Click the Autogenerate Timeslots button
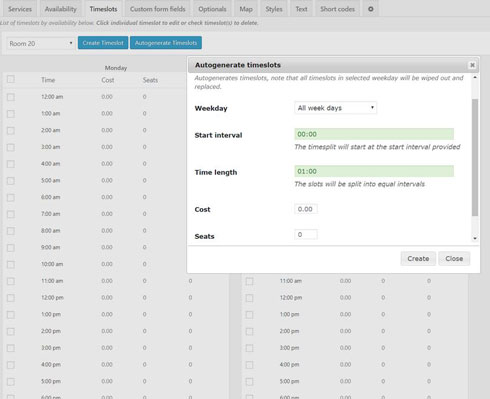This screenshot has height=399, width=490. [x=166, y=43]
